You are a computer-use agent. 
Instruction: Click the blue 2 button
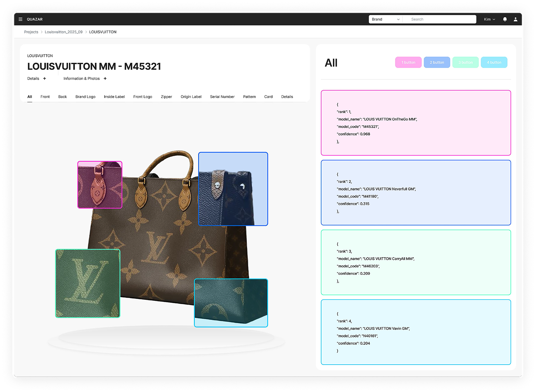[x=437, y=62]
